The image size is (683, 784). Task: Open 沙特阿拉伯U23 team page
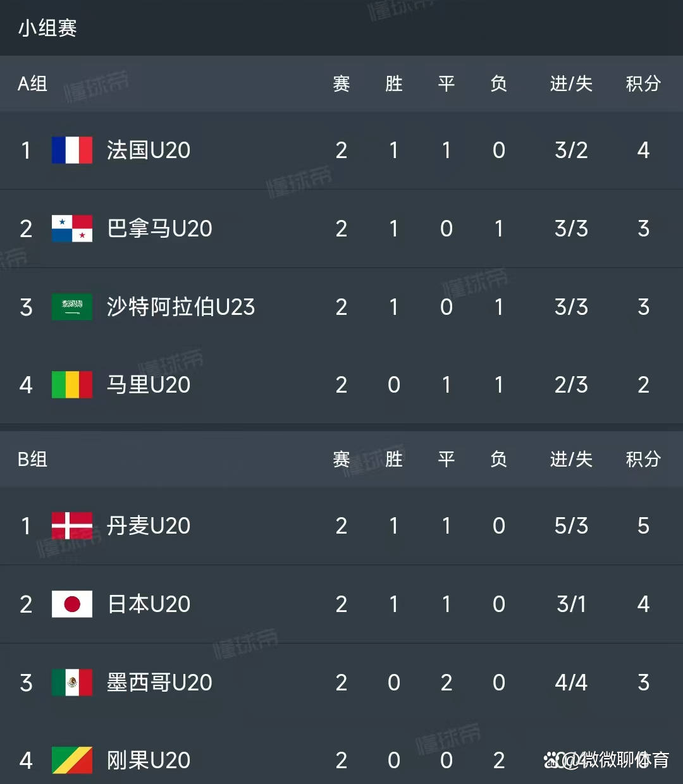tap(181, 307)
